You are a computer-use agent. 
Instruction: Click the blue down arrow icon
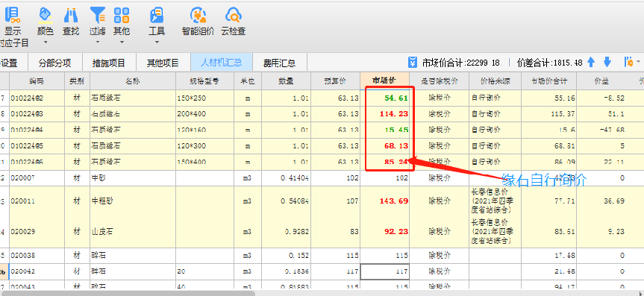coord(607,63)
